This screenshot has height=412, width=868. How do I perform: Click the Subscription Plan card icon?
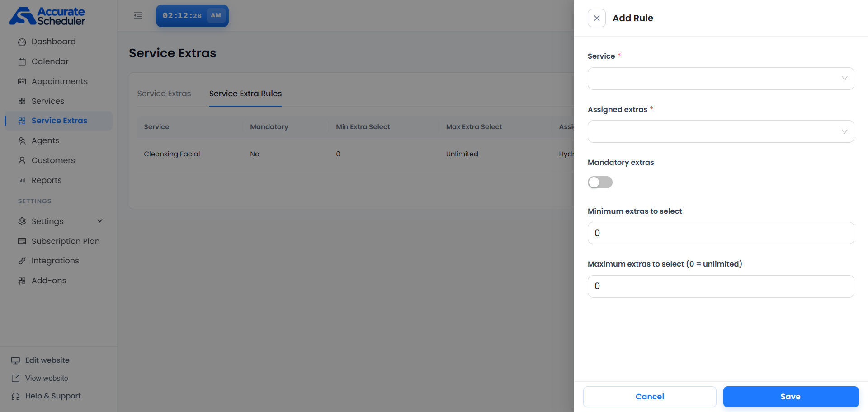coord(22,241)
